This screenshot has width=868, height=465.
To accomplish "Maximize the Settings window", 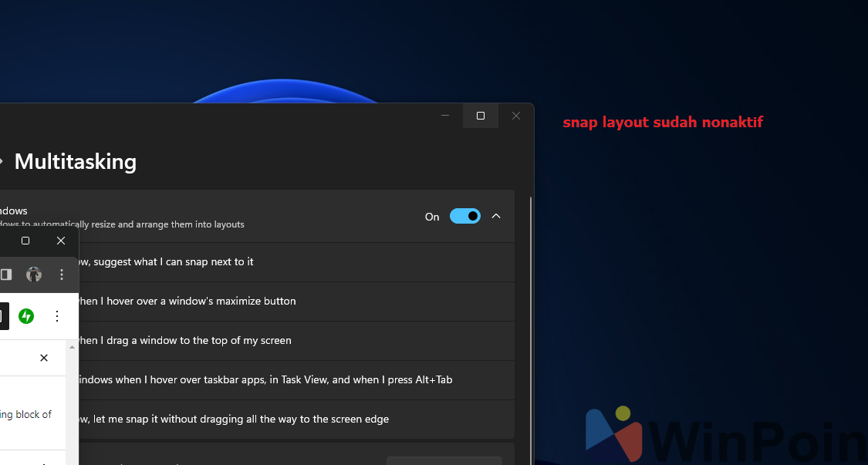I will click(480, 116).
